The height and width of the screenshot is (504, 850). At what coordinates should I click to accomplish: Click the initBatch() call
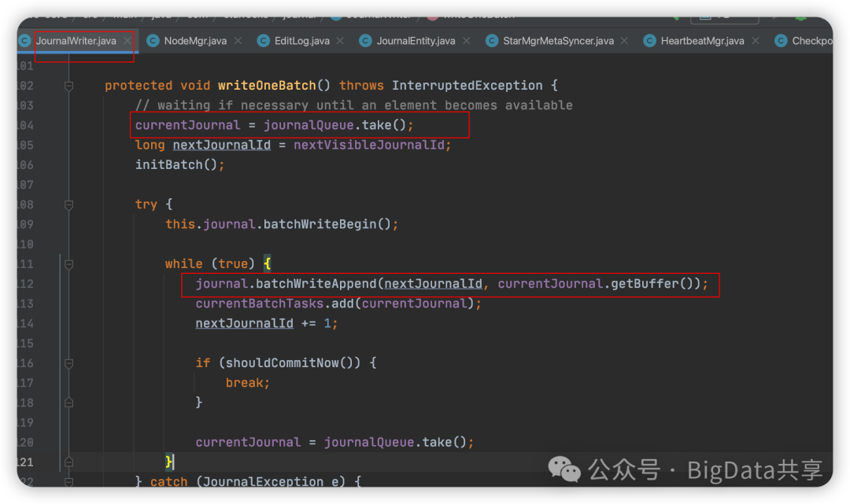point(176,164)
